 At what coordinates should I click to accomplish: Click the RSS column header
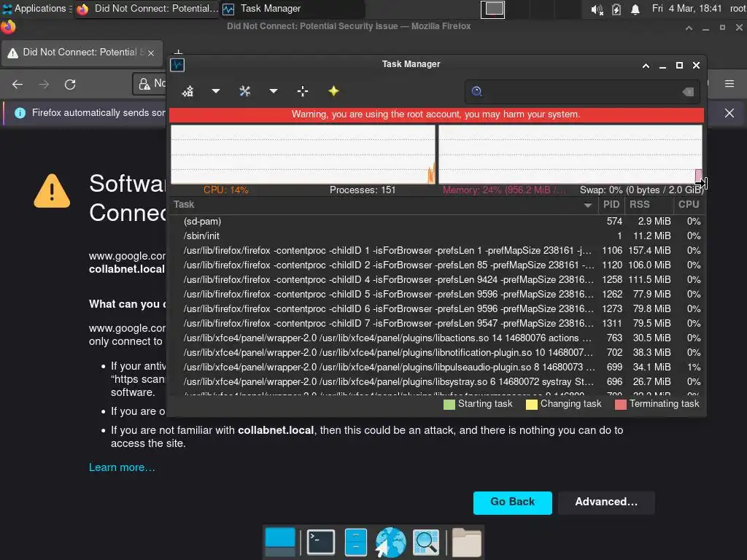coord(649,205)
